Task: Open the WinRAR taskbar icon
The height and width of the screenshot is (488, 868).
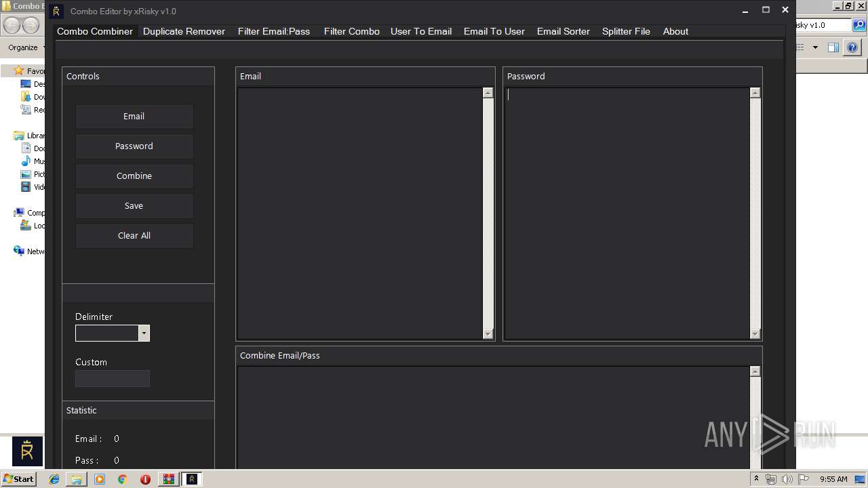Action: 168,479
